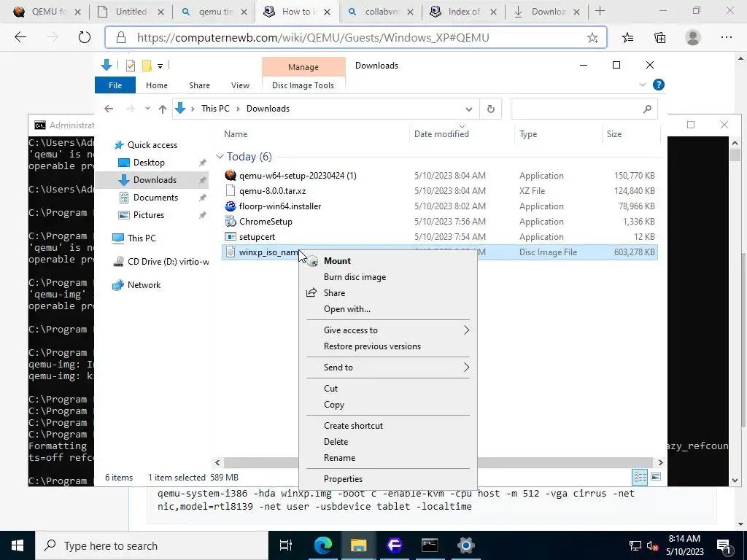This screenshot has width=747, height=560.
Task: Open the Windows Start menu
Action: (x=18, y=545)
